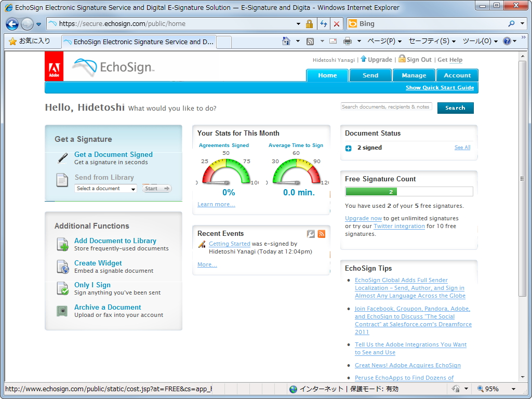Open the print options dropdown arrow

tap(359, 42)
